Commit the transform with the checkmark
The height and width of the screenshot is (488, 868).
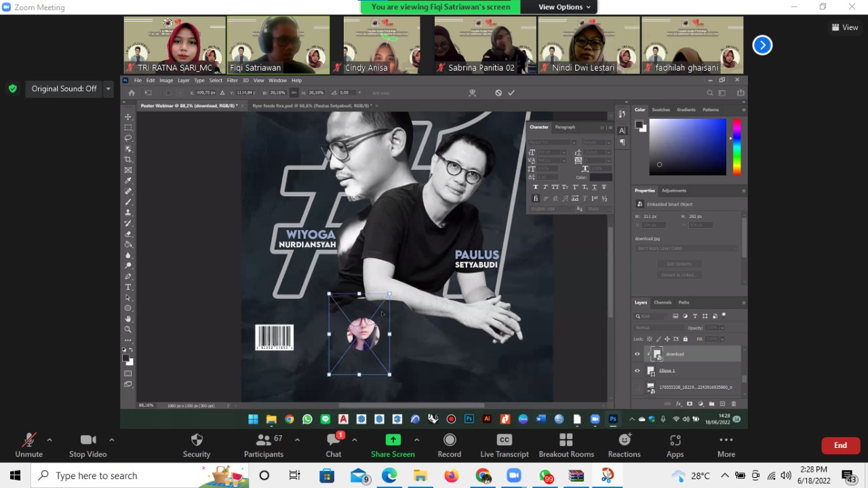[x=511, y=93]
